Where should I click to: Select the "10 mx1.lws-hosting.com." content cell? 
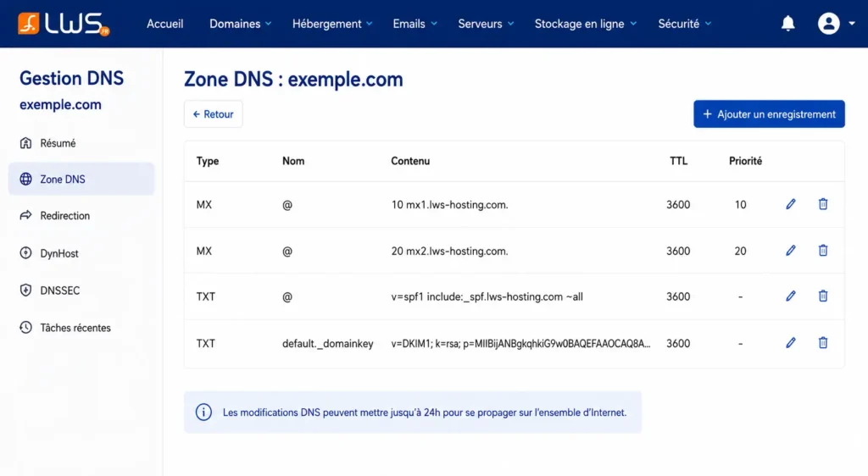pos(449,205)
